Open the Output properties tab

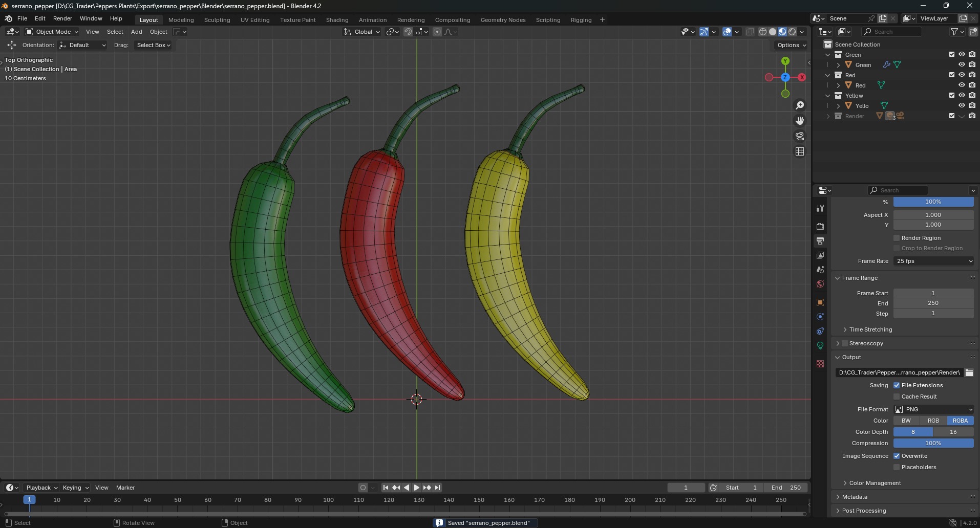pos(820,240)
